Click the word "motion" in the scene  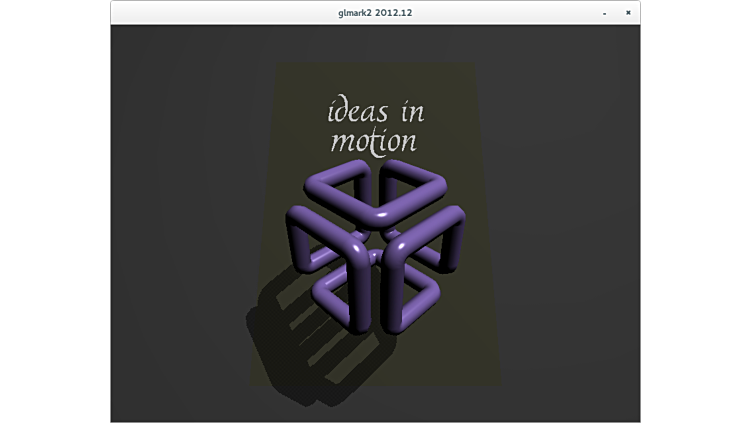click(372, 141)
